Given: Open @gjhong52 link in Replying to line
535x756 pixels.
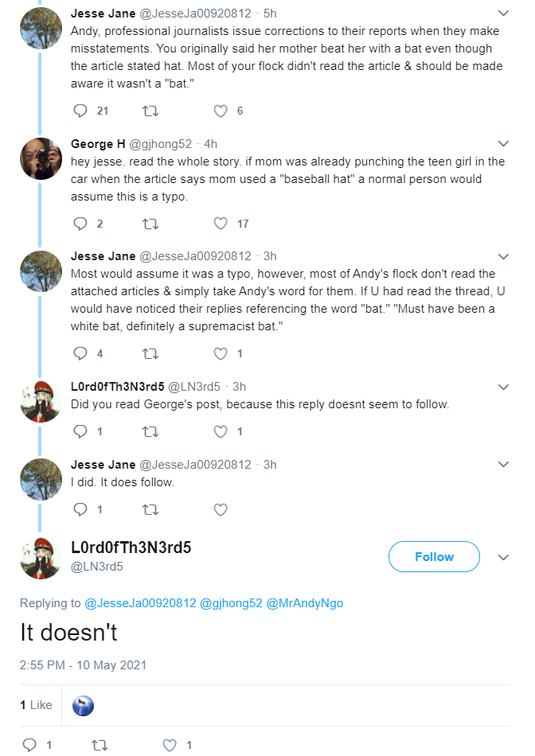Looking at the screenshot, I should [x=231, y=603].
